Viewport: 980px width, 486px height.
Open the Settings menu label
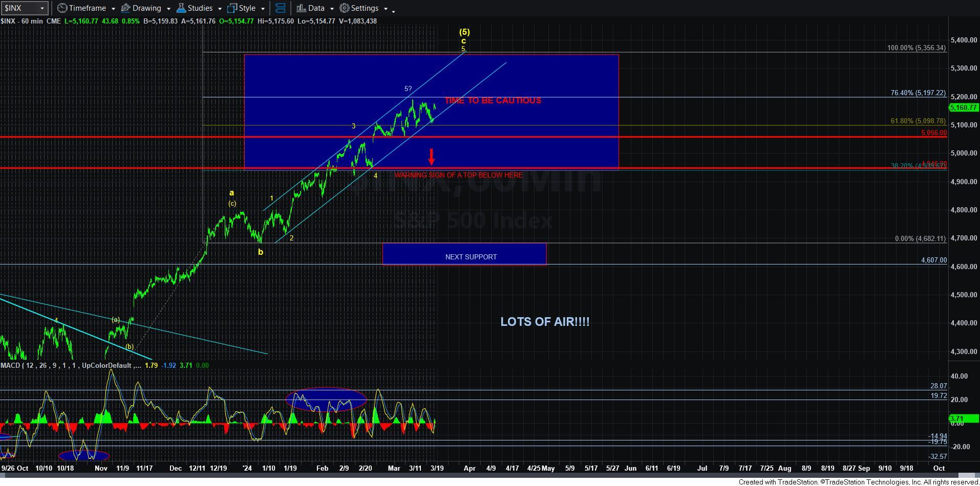tap(365, 8)
